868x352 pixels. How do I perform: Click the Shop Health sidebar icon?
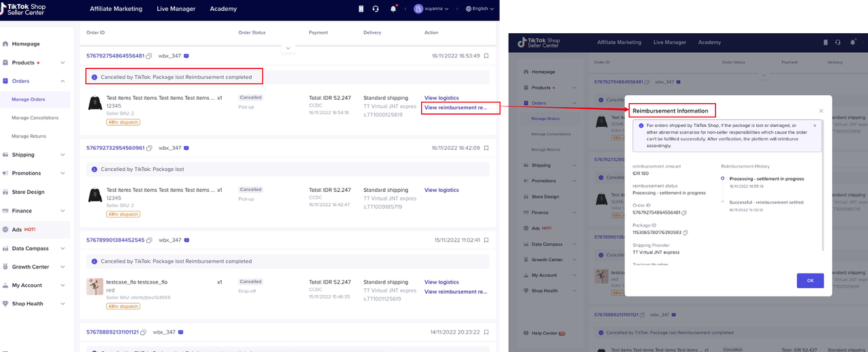coord(6,303)
